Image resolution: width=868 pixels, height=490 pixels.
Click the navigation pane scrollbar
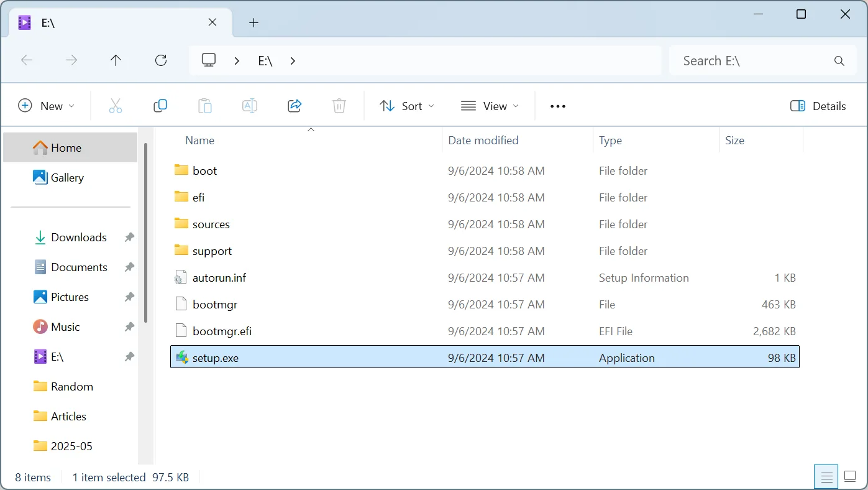coord(146,233)
